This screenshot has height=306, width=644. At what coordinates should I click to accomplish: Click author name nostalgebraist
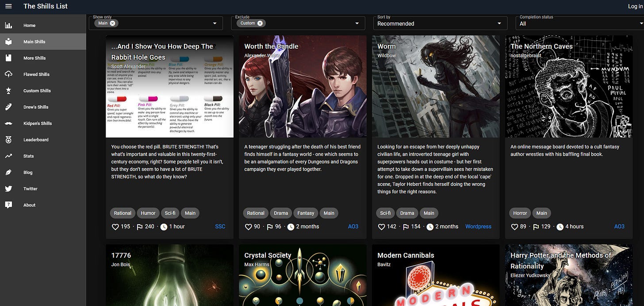coord(526,55)
